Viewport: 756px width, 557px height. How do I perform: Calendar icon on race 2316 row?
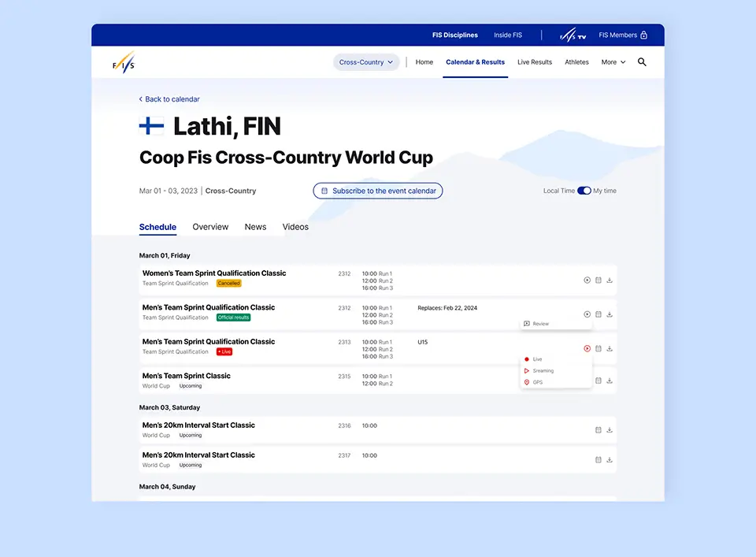598,429
